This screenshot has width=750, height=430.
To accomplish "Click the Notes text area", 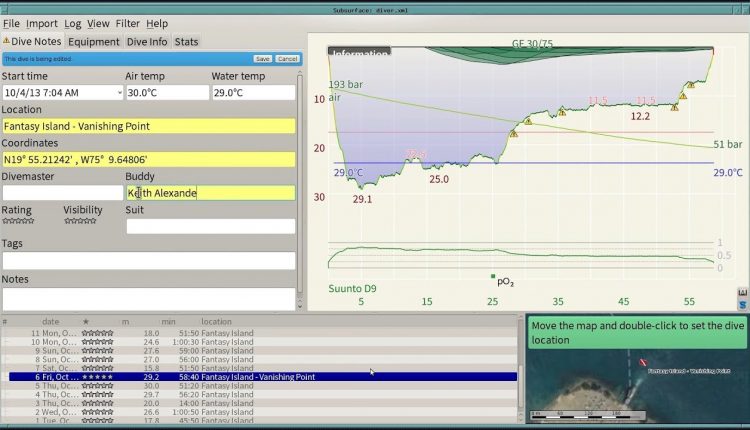I will 149,299.
